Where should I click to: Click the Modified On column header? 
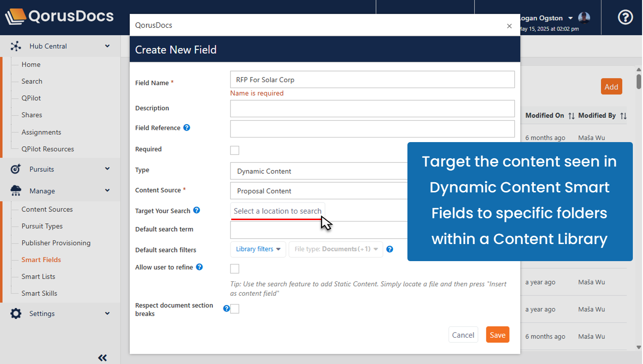coord(545,115)
